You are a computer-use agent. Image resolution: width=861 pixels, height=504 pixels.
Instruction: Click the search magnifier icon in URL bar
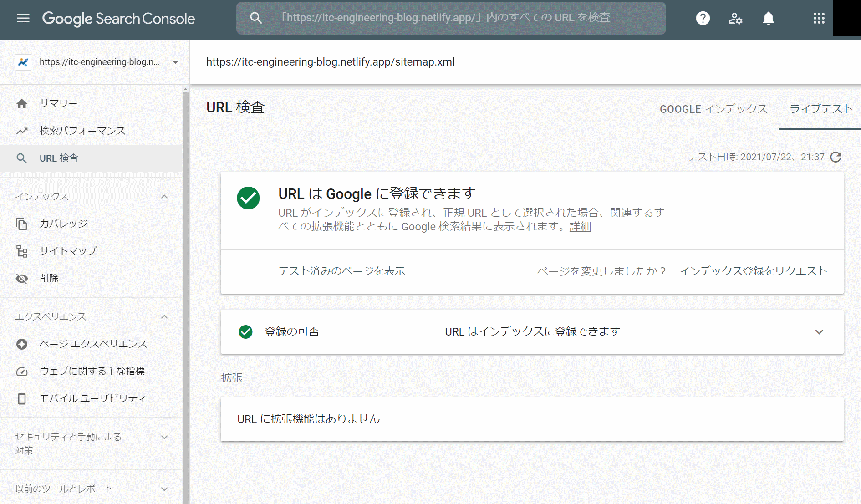tap(256, 18)
